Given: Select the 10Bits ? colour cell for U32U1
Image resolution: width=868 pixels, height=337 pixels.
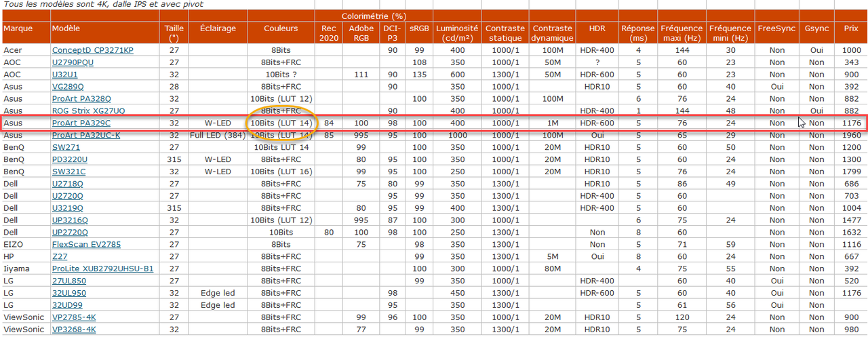Looking at the screenshot, I should [281, 75].
